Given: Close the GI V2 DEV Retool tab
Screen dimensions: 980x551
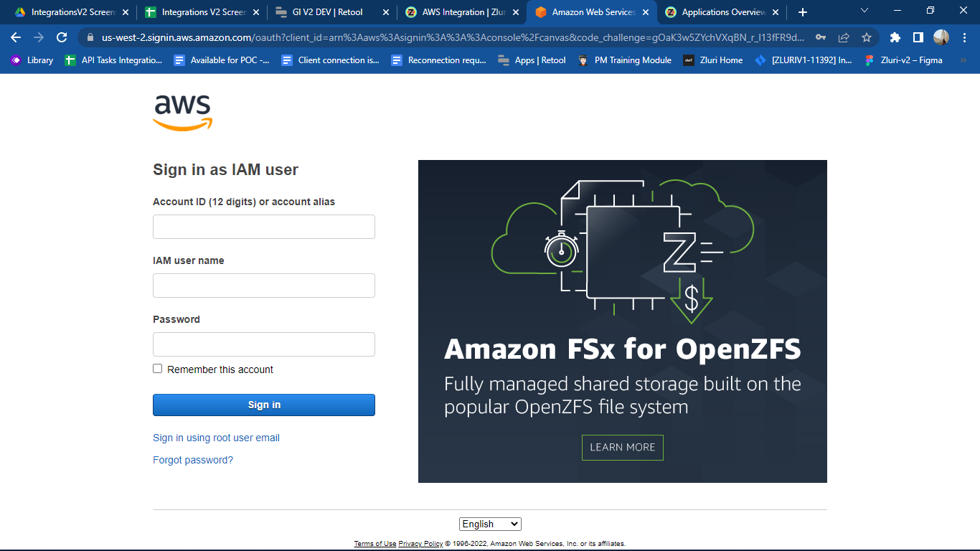Looking at the screenshot, I should 385,12.
